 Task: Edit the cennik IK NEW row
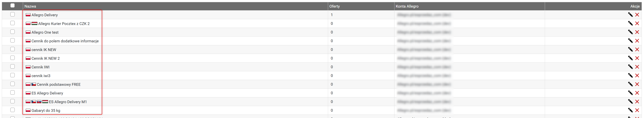tap(630, 49)
